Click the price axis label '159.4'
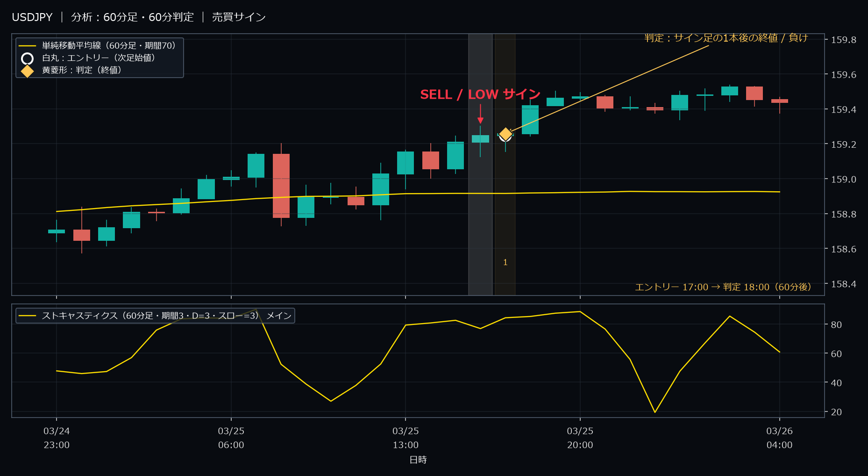 843,109
